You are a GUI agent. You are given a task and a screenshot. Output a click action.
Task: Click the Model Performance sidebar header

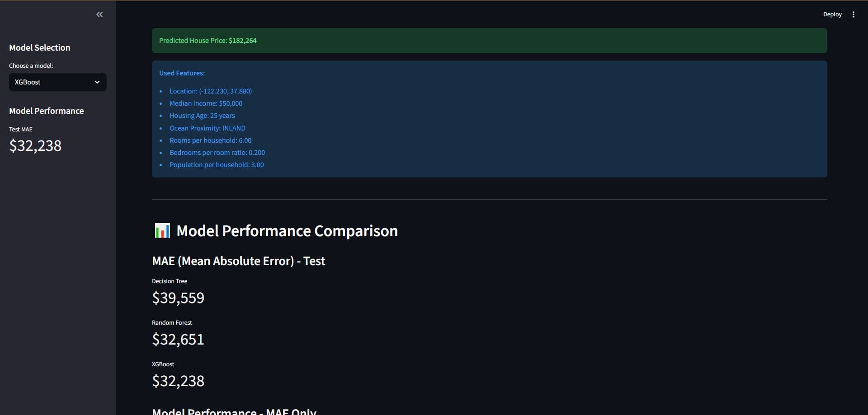coord(46,111)
